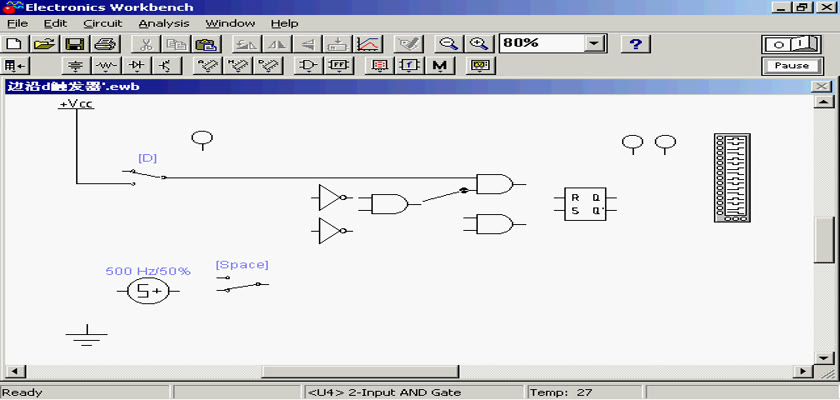Image resolution: width=840 pixels, height=400 pixels.
Task: Click the horizontal scrollbar left arrow
Action: pyautogui.click(x=14, y=371)
